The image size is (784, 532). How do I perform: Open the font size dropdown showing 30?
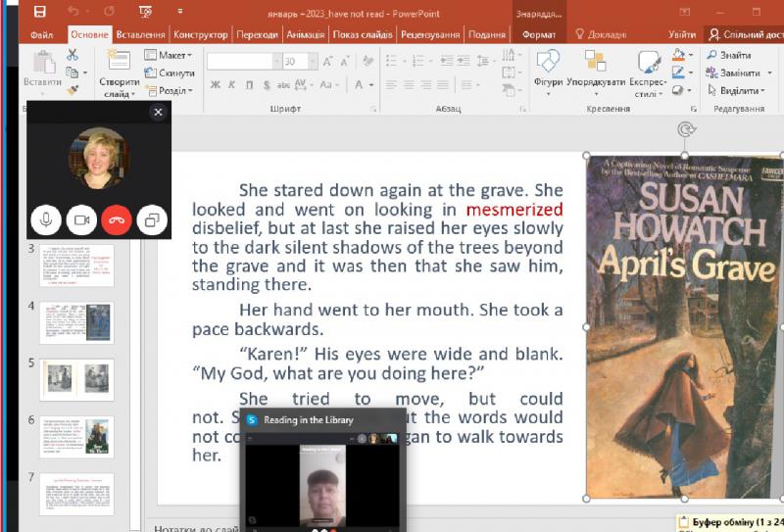click(313, 62)
